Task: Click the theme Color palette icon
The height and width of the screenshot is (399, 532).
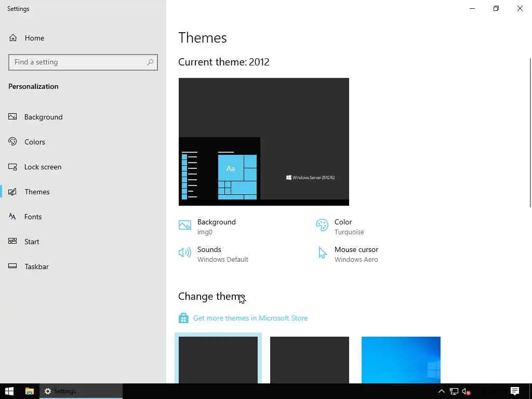Action: [x=322, y=225]
